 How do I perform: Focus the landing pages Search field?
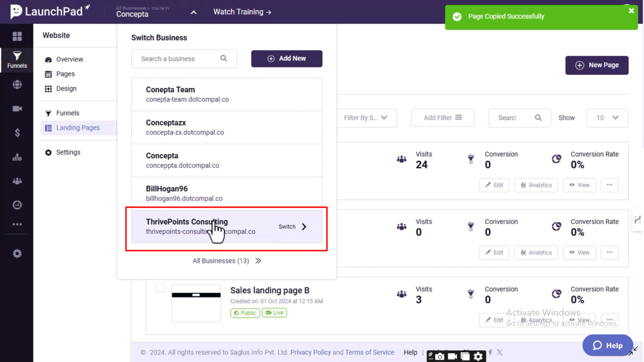click(x=519, y=118)
